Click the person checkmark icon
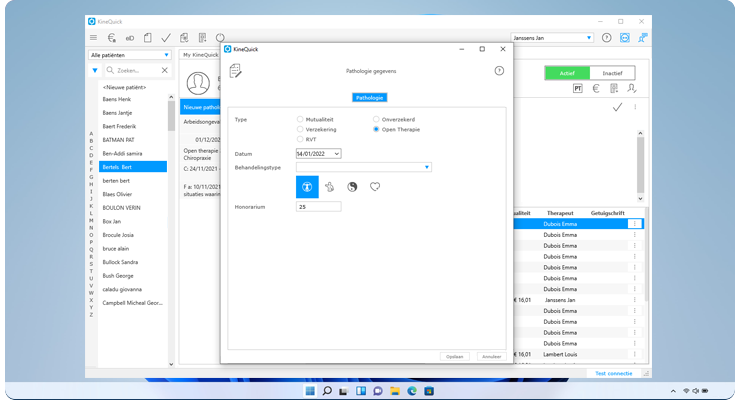The image size is (740, 400). coord(632,88)
